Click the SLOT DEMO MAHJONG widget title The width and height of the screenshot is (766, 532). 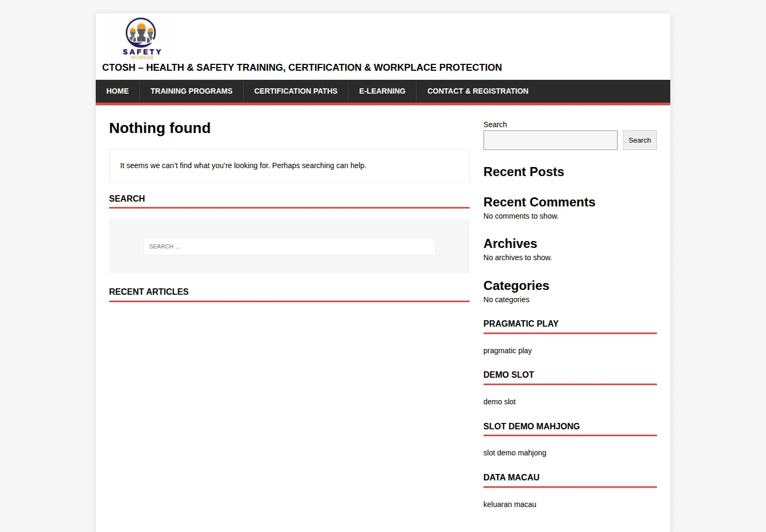click(531, 426)
